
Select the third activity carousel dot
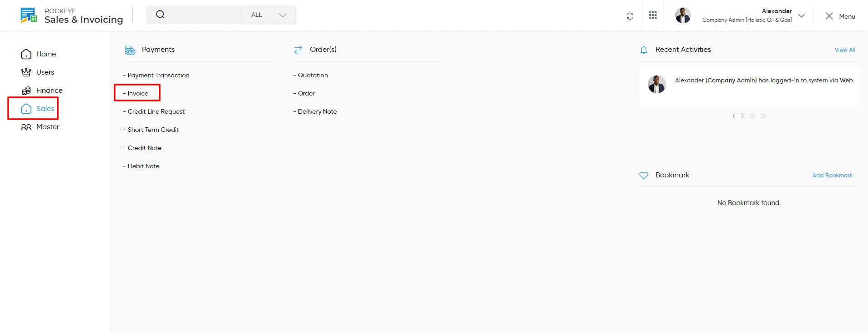tap(763, 116)
